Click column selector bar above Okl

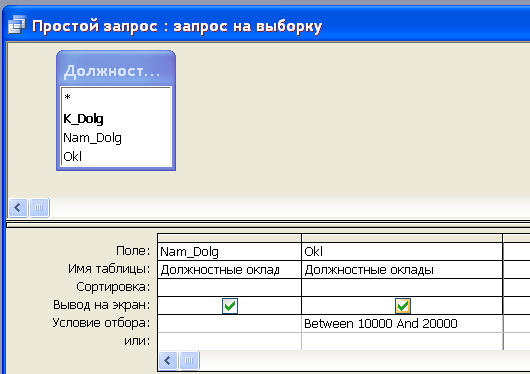click(x=402, y=238)
